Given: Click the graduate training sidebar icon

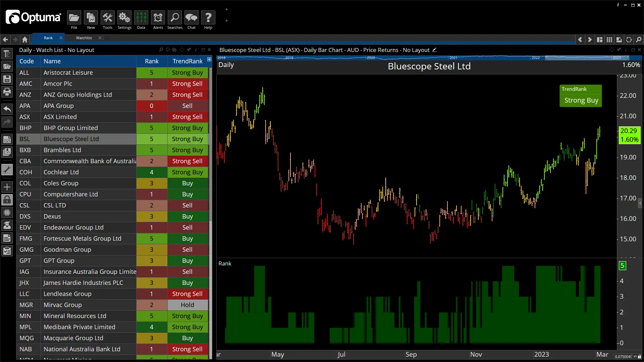Looking at the screenshot, I should [7, 225].
